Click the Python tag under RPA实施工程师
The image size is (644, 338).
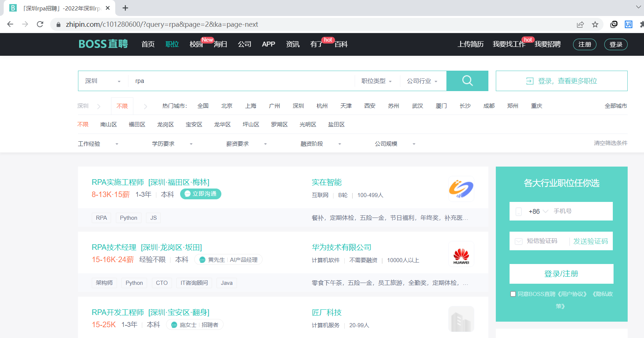pyautogui.click(x=129, y=218)
